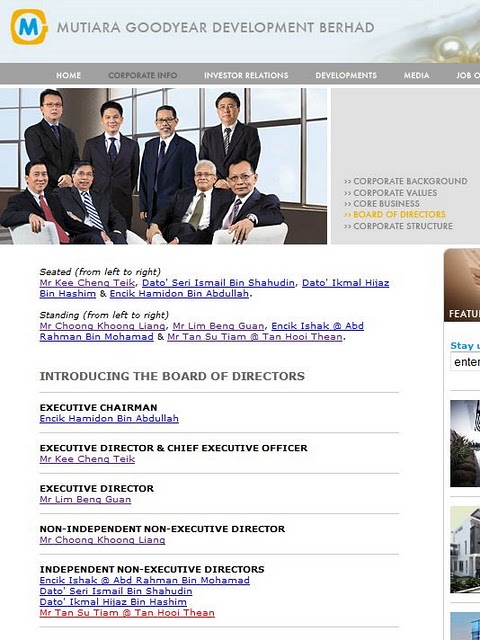Open Encik Hamidon link under Seated
The image size is (480, 640).
(179, 294)
